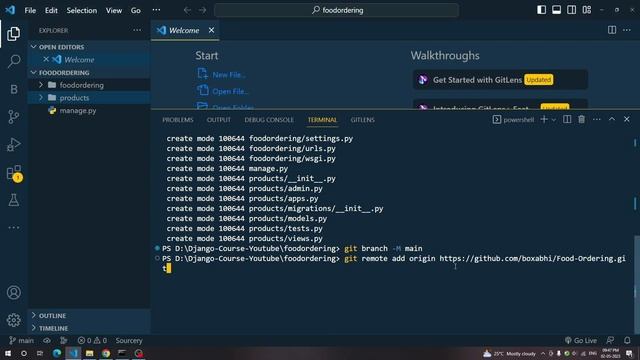
Task: Maximize the panel size chevron
Action: [x=611, y=119]
